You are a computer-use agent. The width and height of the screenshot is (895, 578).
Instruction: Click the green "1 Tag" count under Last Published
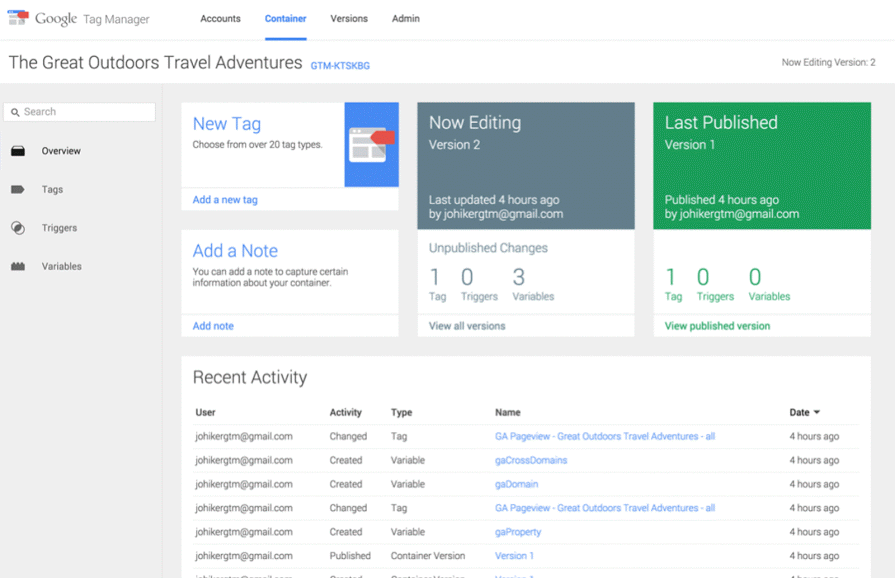point(674,284)
